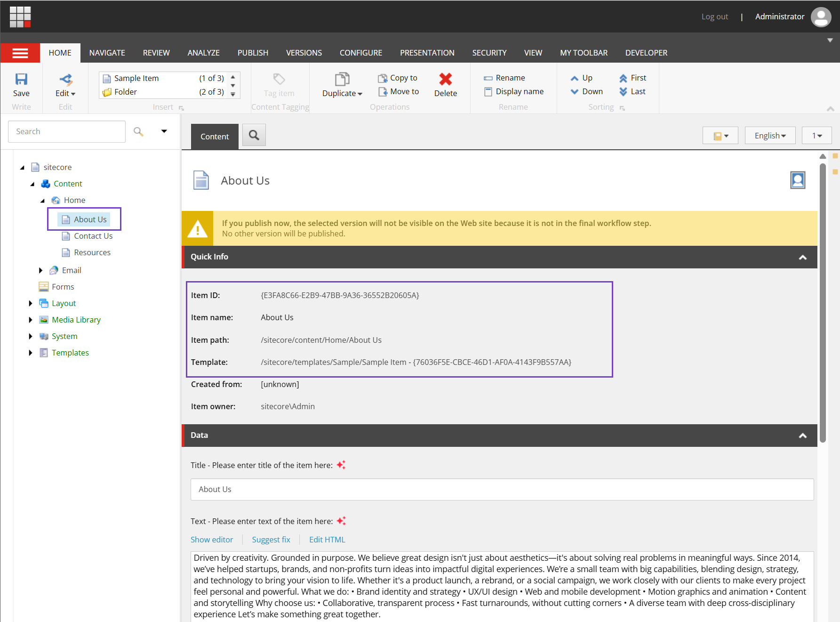Switch to the REVIEW ribbon tab
The image size is (840, 622).
point(156,53)
